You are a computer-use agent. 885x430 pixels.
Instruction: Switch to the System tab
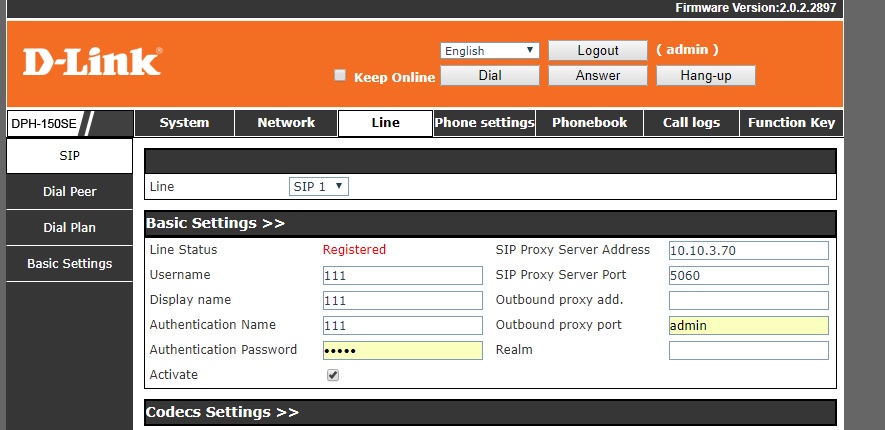(185, 123)
